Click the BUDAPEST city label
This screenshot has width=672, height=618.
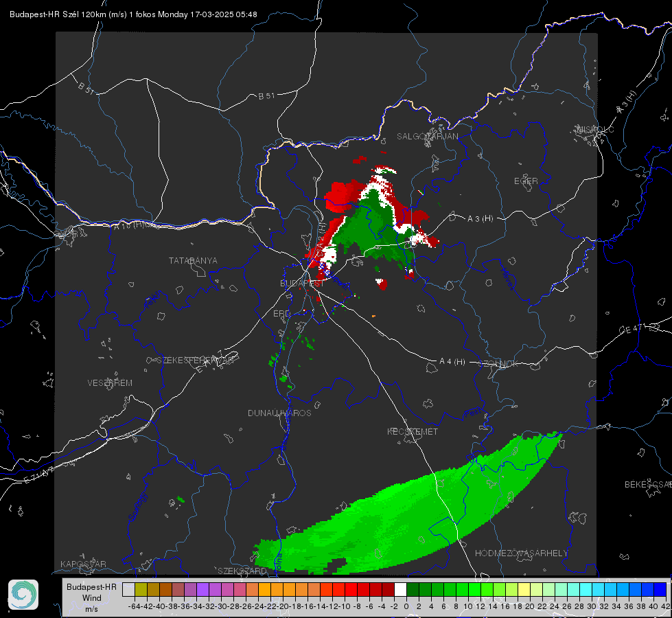coord(302,284)
